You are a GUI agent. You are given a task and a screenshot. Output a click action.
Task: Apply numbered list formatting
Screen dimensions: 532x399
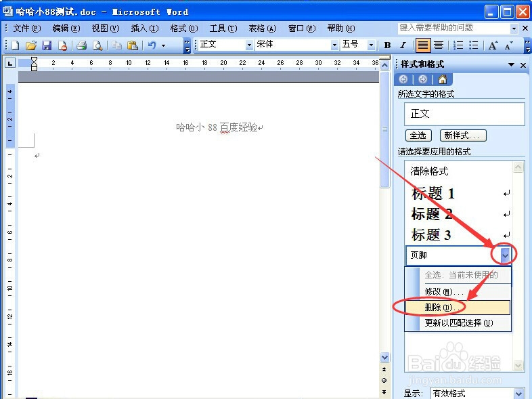point(458,45)
